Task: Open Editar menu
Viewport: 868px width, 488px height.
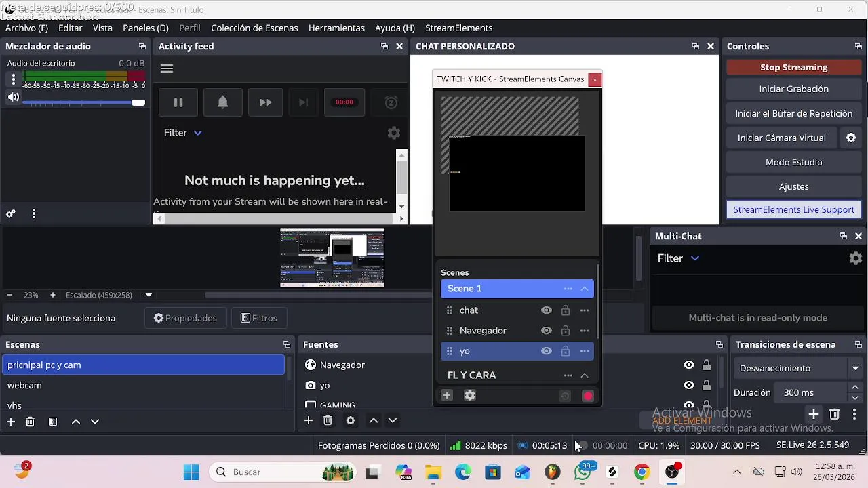Action: tap(71, 28)
